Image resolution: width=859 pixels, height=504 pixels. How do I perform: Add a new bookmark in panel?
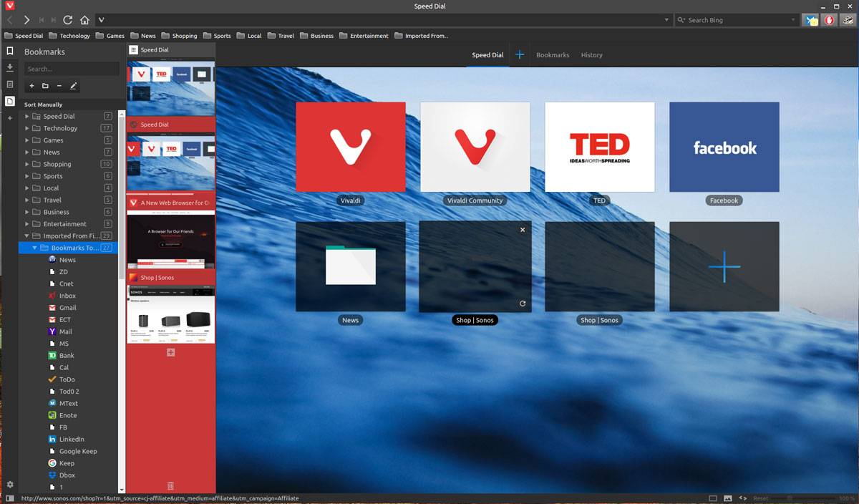pyautogui.click(x=31, y=86)
